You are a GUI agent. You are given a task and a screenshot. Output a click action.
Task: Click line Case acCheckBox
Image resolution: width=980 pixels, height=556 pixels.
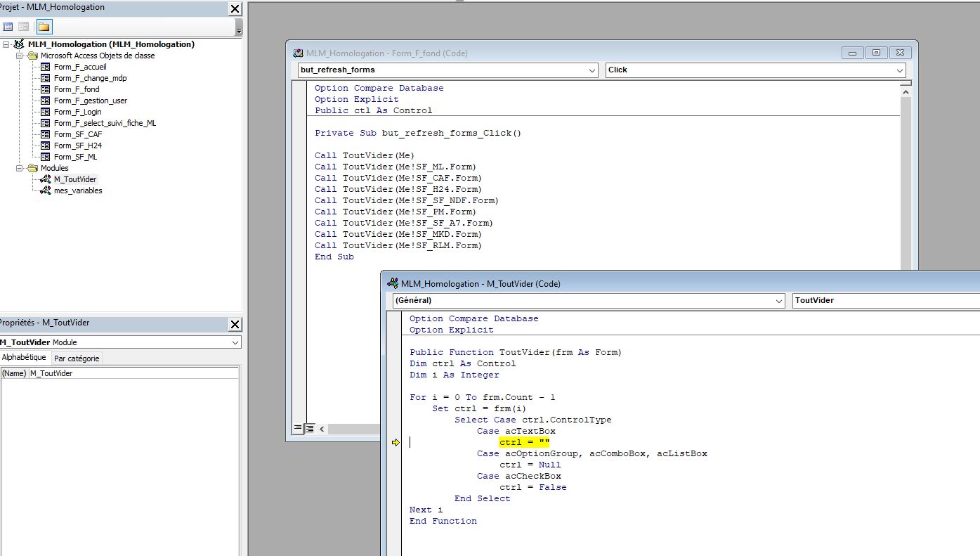click(519, 476)
